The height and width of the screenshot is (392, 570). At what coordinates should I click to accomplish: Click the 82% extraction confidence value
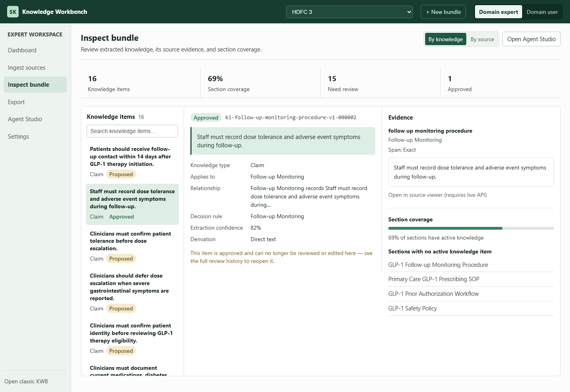256,228
